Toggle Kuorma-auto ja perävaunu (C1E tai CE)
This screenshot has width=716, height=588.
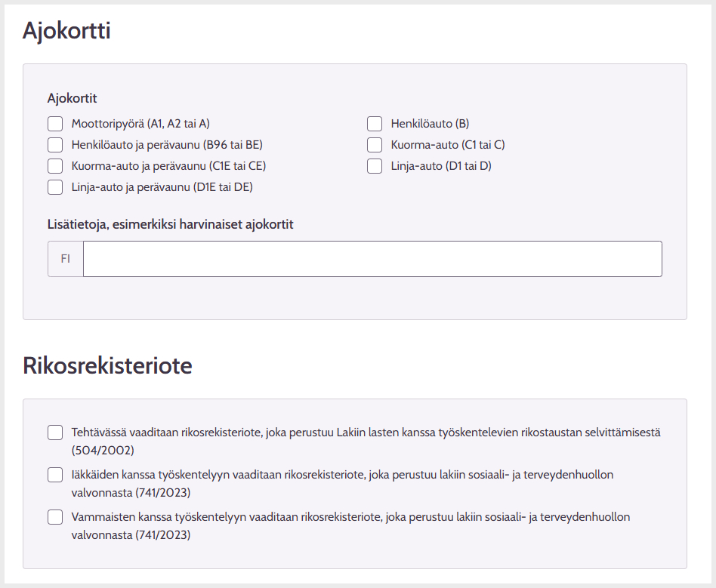click(55, 166)
